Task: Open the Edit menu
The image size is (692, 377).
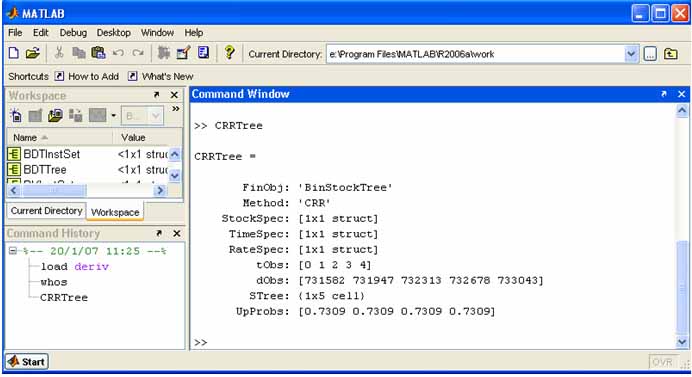Action: pyautogui.click(x=41, y=33)
